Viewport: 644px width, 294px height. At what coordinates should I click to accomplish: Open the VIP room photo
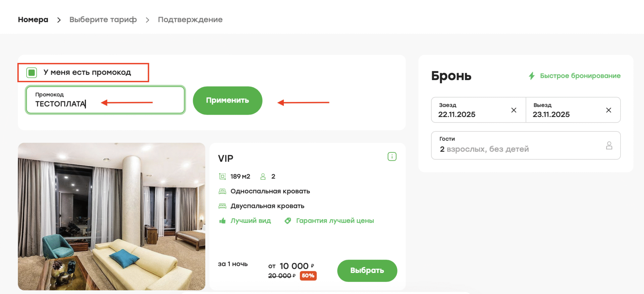(x=111, y=217)
